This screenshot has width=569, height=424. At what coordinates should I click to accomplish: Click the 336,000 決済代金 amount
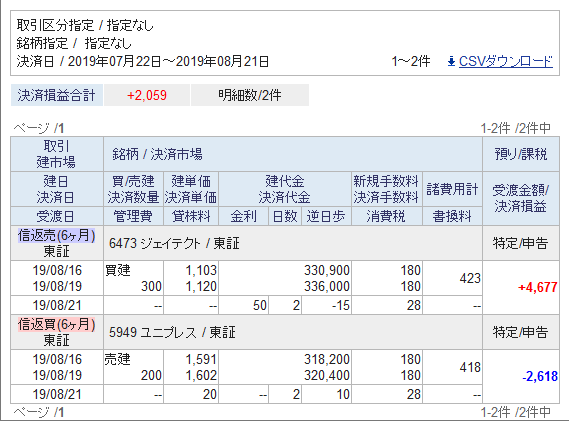tap(327, 286)
